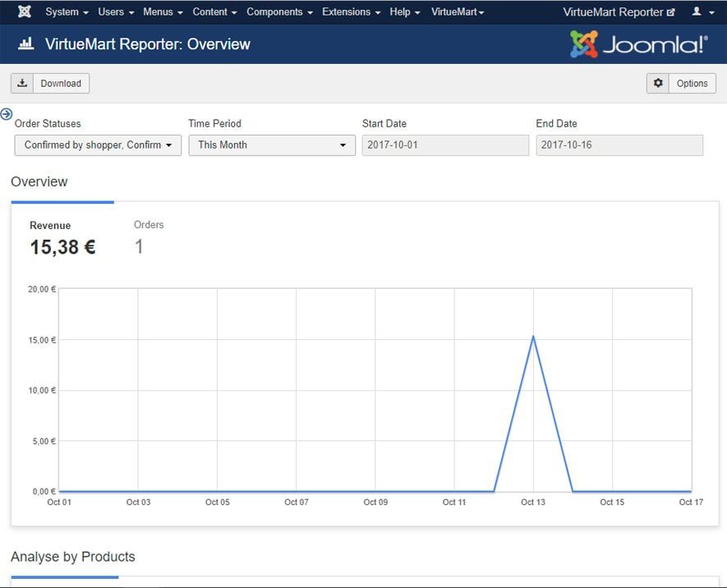The height and width of the screenshot is (588, 727).
Task: Click the Start Date field 2017-10-01
Action: (x=445, y=145)
